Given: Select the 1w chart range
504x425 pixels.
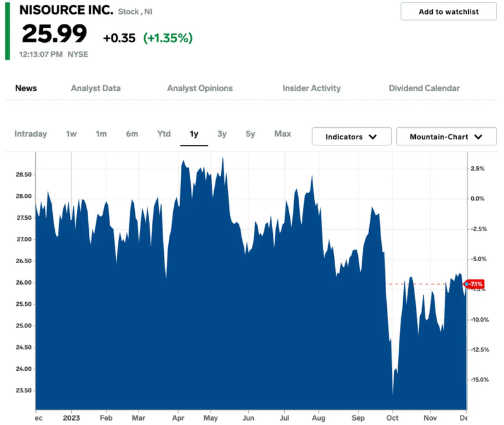Looking at the screenshot, I should pos(71,133).
